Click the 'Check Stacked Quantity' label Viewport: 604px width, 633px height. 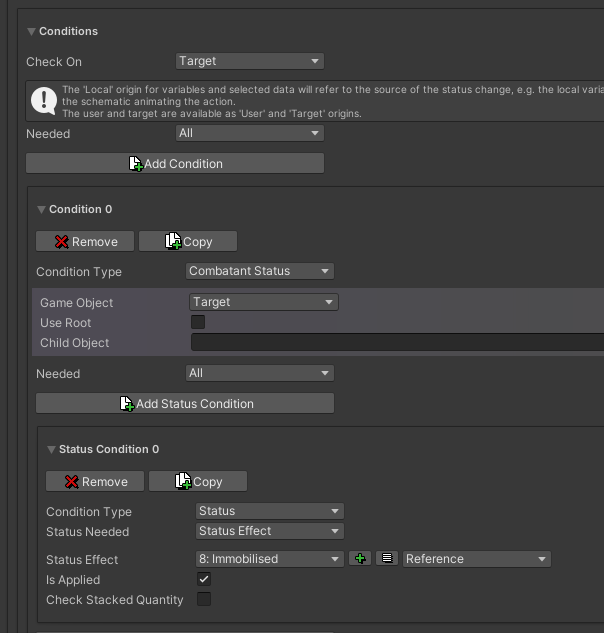point(115,600)
